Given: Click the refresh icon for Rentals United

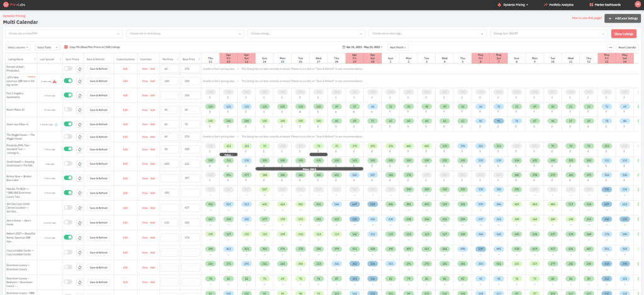Looking at the screenshot, I should 80,69.
